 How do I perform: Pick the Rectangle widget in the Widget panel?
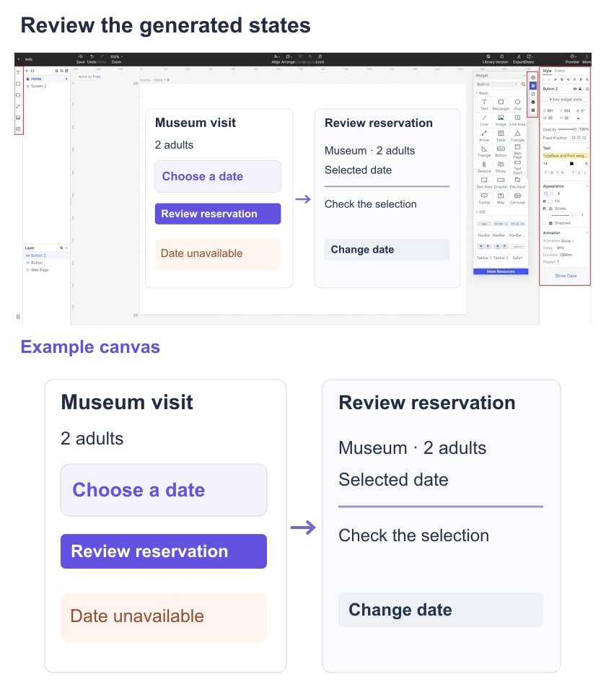[x=501, y=105]
